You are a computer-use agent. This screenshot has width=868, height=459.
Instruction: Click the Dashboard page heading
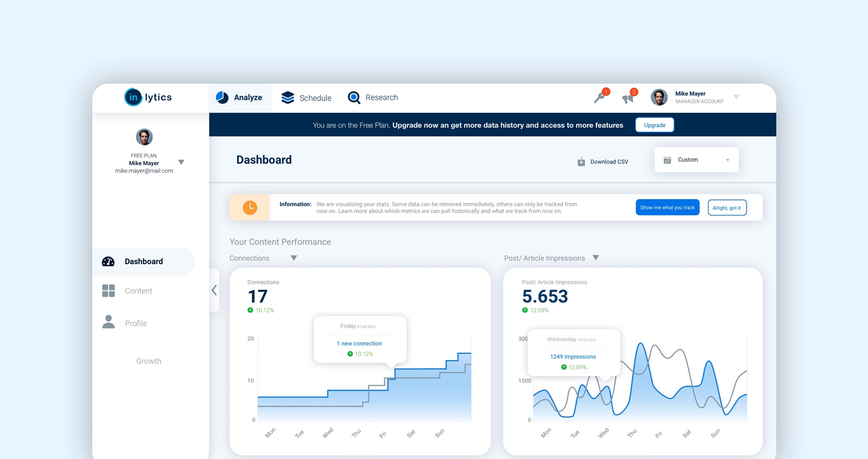click(x=264, y=160)
